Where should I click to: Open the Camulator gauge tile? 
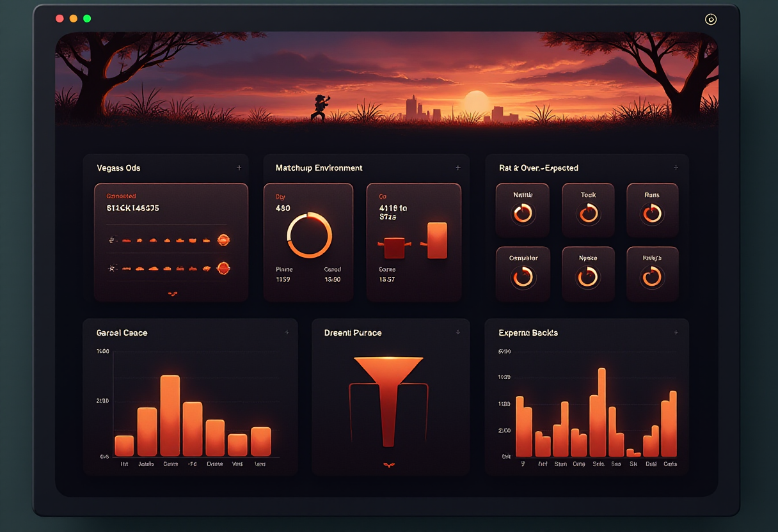point(523,274)
